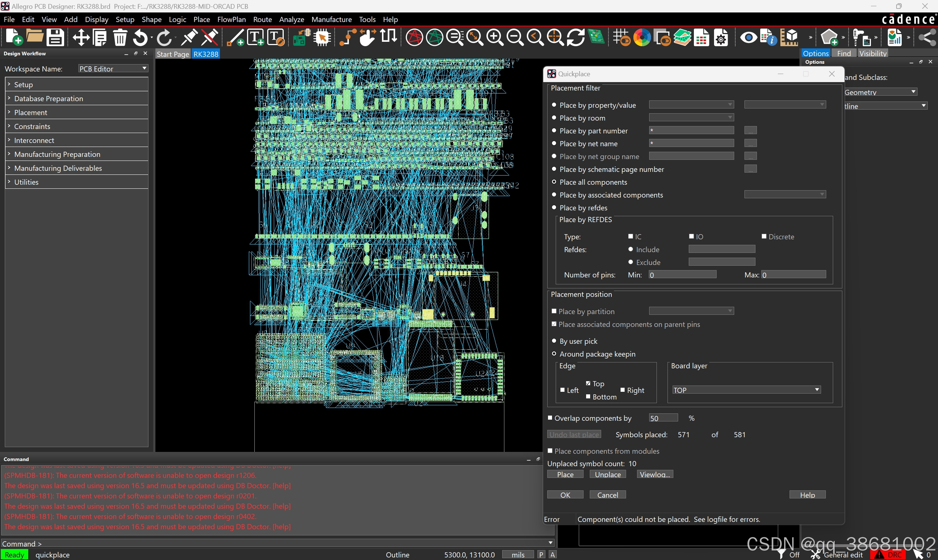This screenshot has height=560, width=938.
Task: Open the 3D canvas board icon
Action: 596,37
